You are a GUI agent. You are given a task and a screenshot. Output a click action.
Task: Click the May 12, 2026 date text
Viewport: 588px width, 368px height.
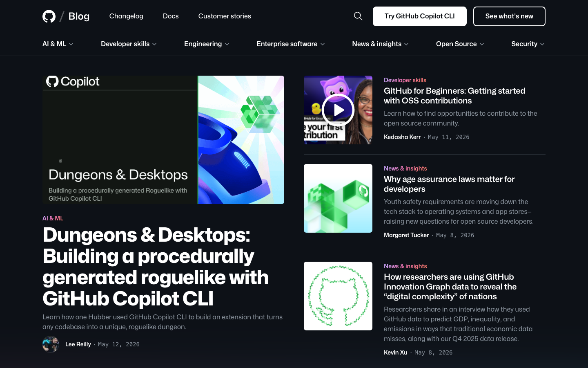119,344
